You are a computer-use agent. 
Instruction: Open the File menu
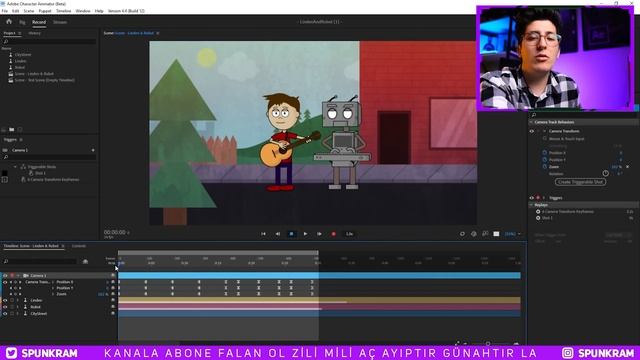(4, 11)
